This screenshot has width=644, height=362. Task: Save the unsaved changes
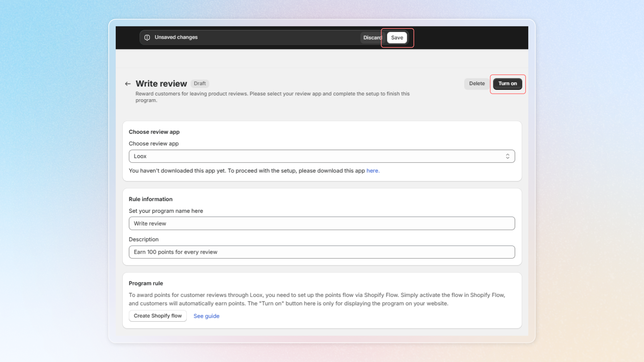pyautogui.click(x=397, y=38)
